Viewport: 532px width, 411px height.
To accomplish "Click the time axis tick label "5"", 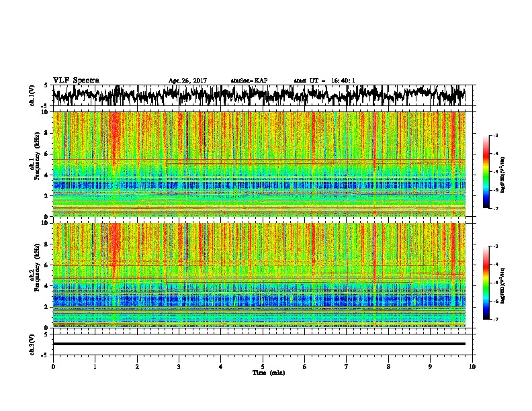I will pos(263,367).
